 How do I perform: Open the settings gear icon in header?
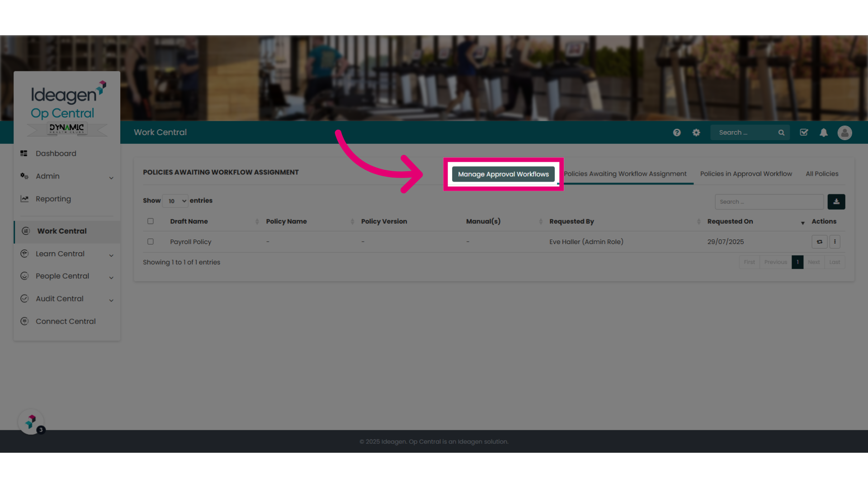696,132
